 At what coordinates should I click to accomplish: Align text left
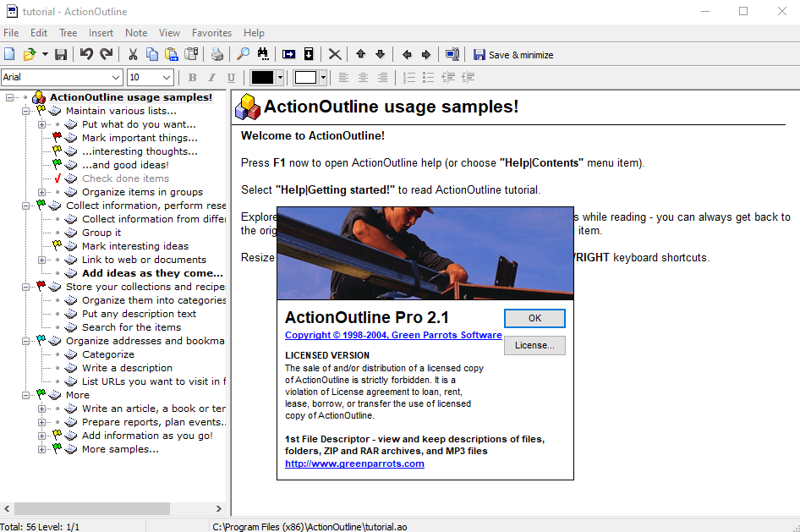point(343,78)
